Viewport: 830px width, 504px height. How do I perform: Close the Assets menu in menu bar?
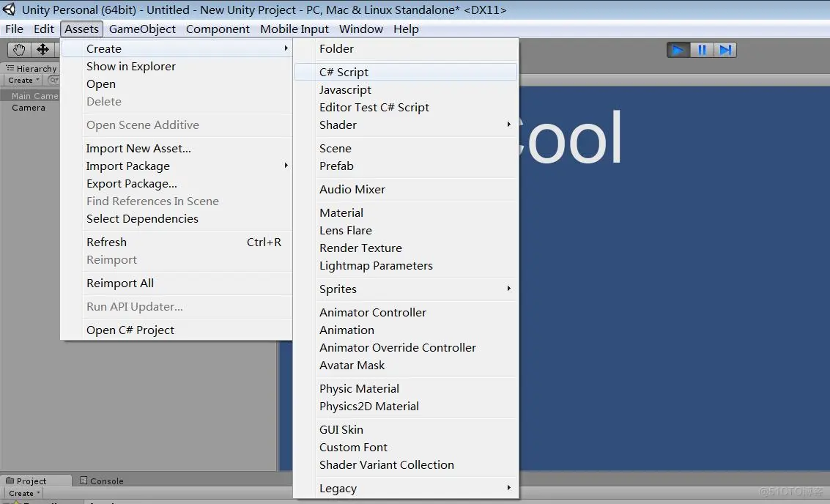81,29
